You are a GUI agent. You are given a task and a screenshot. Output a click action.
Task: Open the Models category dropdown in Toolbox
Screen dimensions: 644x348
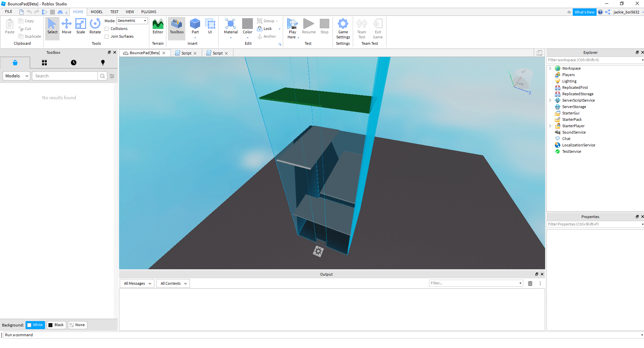coord(16,76)
